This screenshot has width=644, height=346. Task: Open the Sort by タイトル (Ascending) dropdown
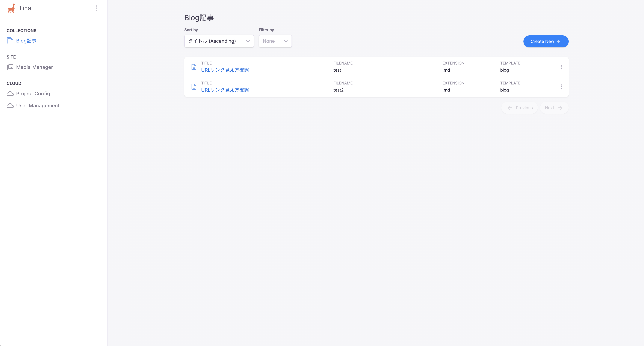click(x=219, y=41)
